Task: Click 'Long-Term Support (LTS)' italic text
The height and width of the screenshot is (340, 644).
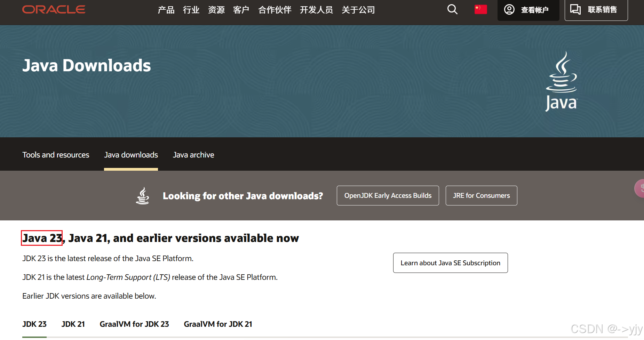Action: coord(128,277)
